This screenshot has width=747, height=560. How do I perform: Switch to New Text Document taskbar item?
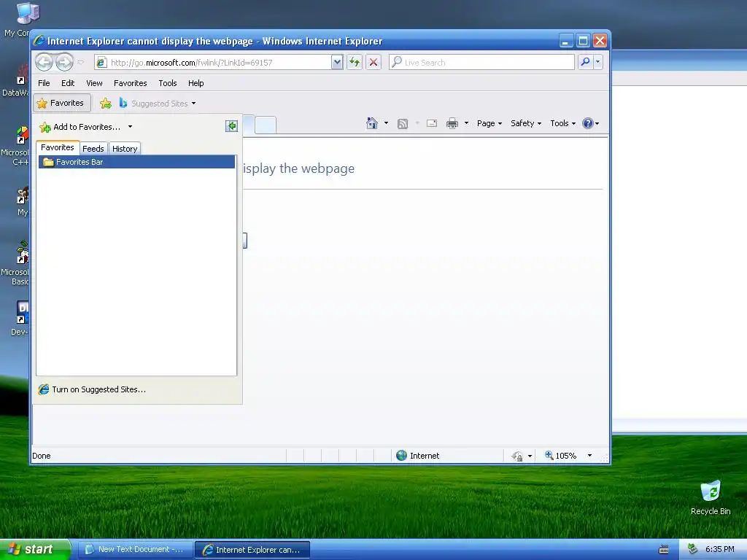point(135,550)
